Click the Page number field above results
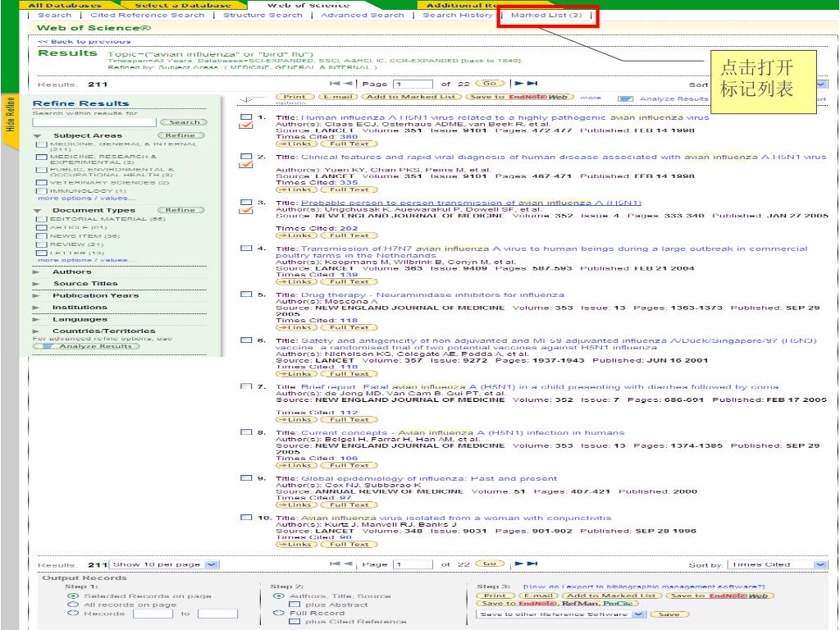The width and height of the screenshot is (840, 630). (413, 84)
